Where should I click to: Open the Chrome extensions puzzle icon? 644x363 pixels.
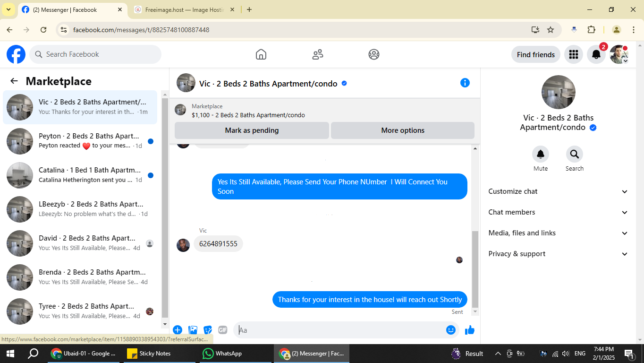[x=591, y=30]
